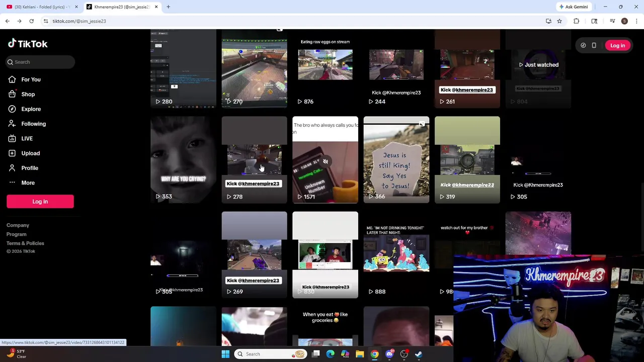Viewport: 644px width, 362px height.
Task: Open the For You feed
Action: pos(31,79)
